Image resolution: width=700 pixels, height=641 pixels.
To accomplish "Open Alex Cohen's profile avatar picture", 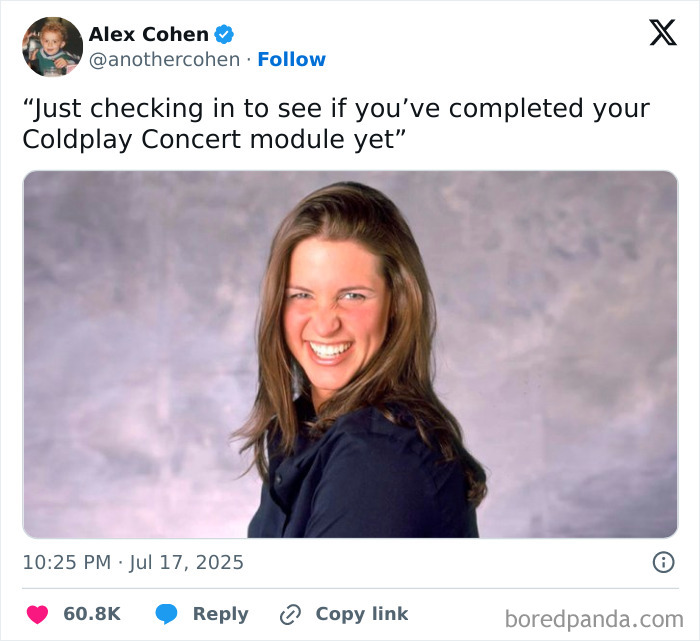I will pyautogui.click(x=52, y=47).
